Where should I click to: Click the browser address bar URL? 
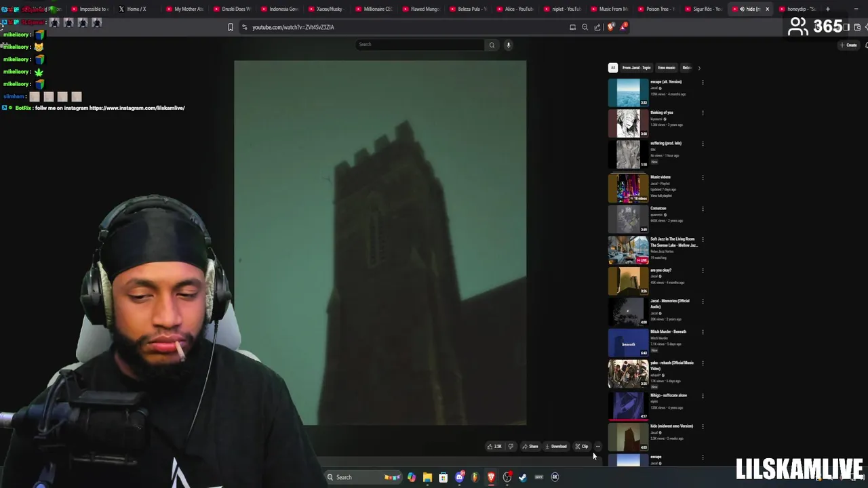pos(293,27)
